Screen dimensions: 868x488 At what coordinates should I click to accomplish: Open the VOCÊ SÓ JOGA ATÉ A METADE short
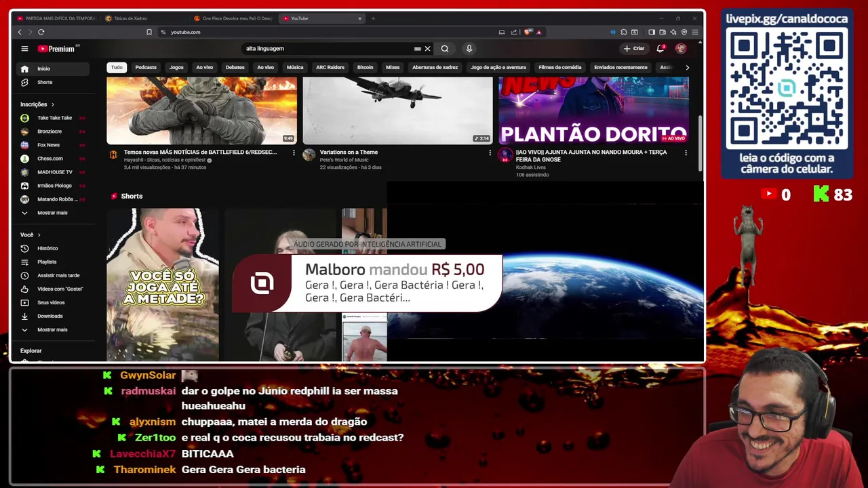[x=163, y=285]
